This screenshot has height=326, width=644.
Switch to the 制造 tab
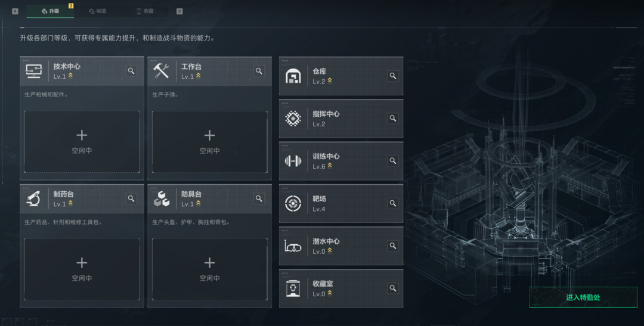98,11
